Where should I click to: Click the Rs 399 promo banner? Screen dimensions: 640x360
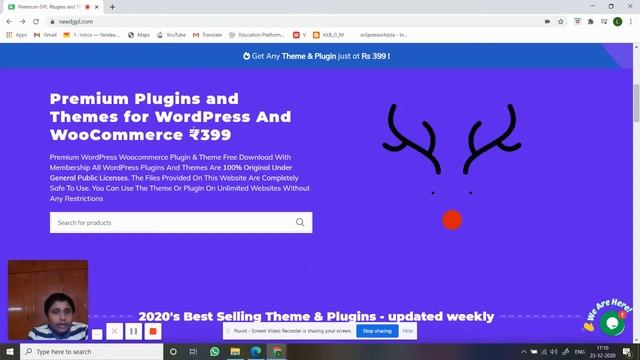(x=316, y=56)
